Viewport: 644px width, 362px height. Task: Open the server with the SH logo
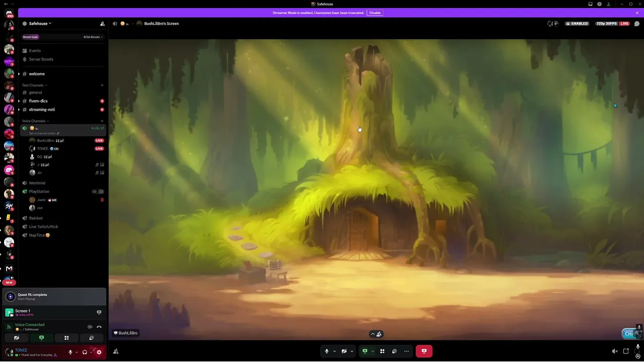9,206
